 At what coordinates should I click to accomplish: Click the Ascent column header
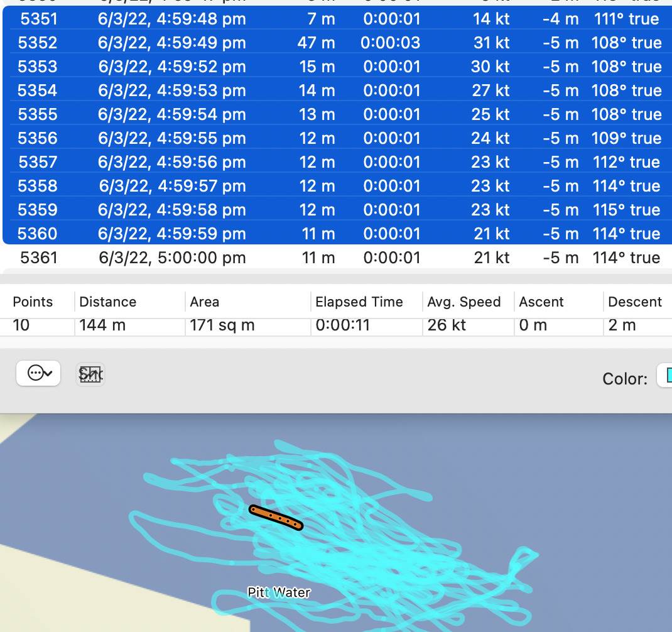(x=541, y=302)
